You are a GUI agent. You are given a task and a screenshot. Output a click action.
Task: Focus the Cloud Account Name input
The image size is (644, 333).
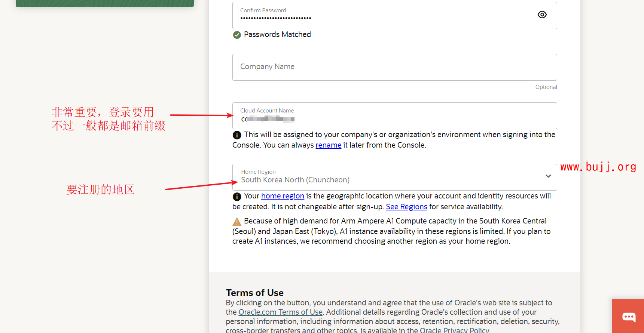(x=394, y=119)
